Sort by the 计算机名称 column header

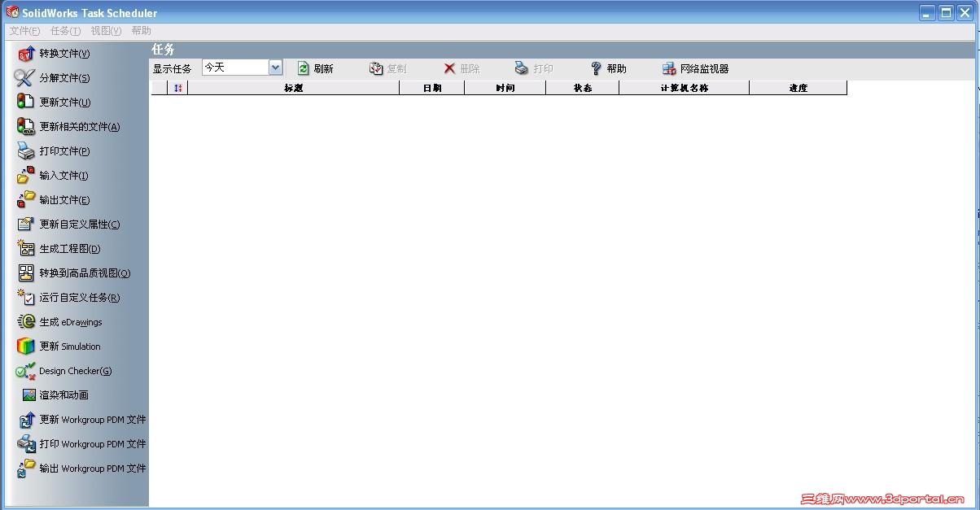(x=685, y=88)
